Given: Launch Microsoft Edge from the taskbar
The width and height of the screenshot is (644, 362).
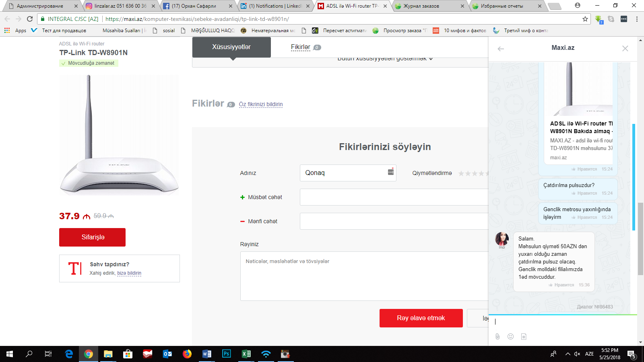Looking at the screenshot, I should (69, 354).
